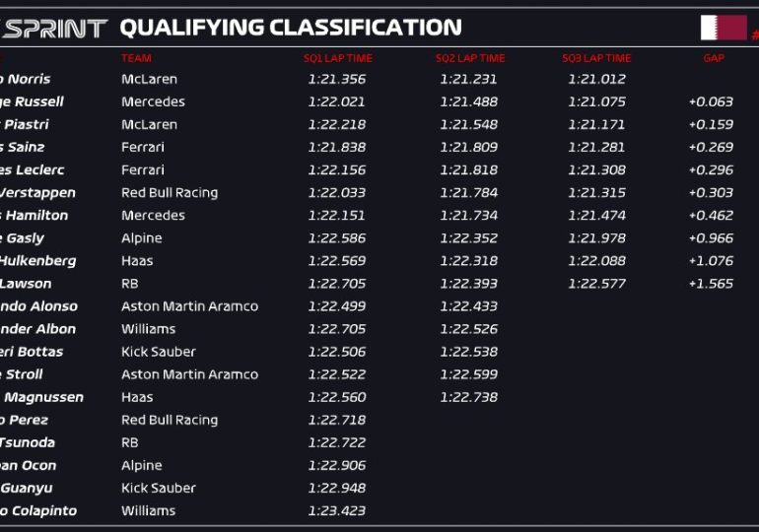
Task: Click the Qualifying Classification title
Action: coord(290,28)
